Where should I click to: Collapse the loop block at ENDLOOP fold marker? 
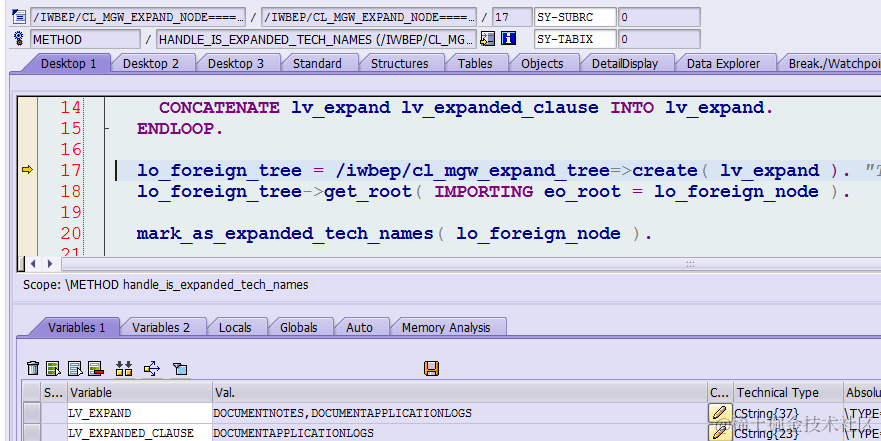[107, 129]
